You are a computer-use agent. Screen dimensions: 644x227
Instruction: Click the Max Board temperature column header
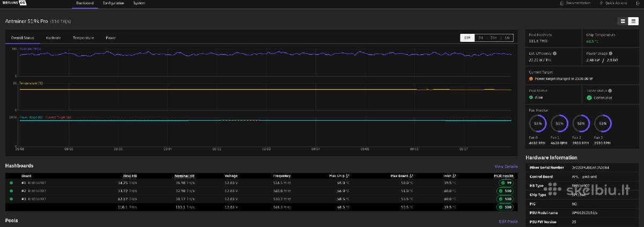(402, 175)
